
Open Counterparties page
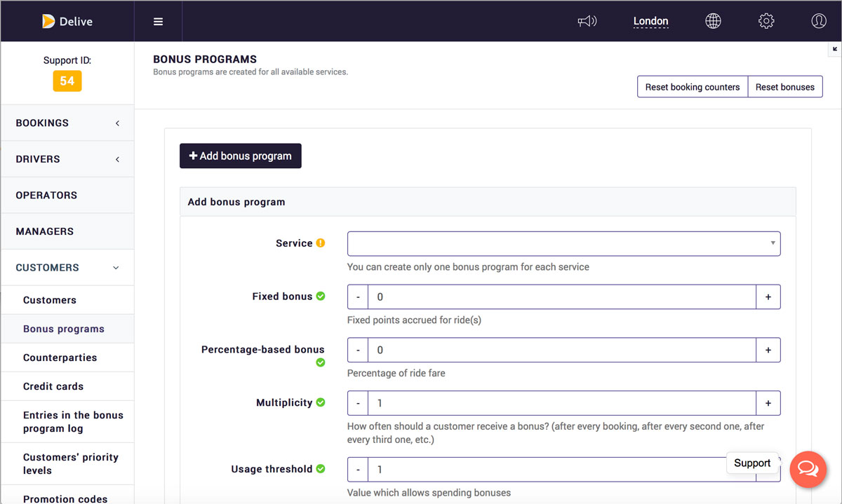point(67,357)
